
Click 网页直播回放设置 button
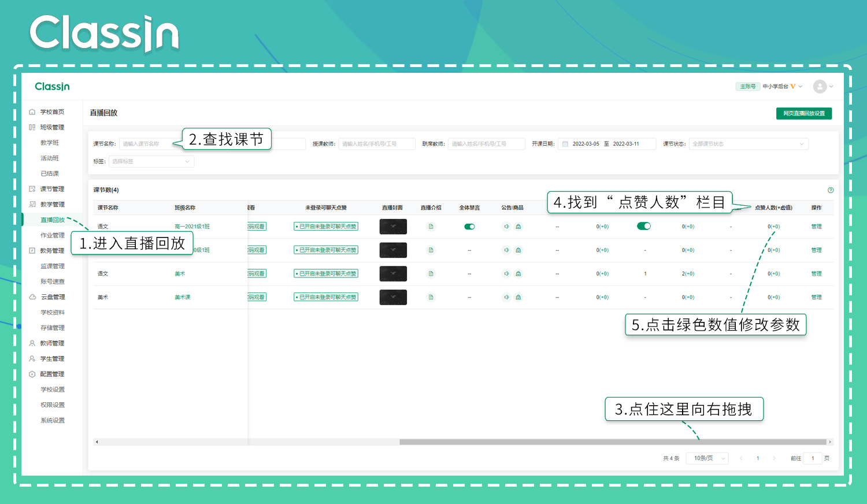(804, 113)
